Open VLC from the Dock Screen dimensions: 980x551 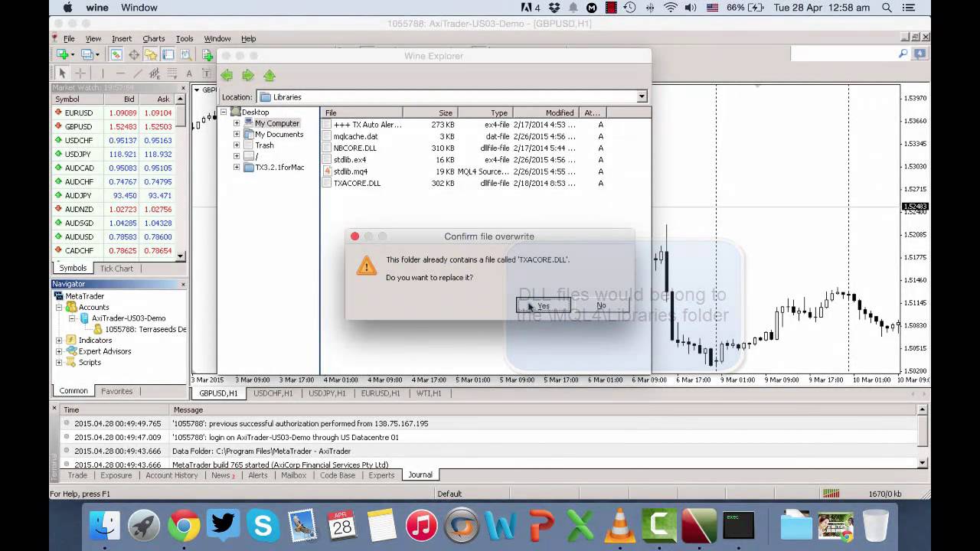[x=619, y=526]
